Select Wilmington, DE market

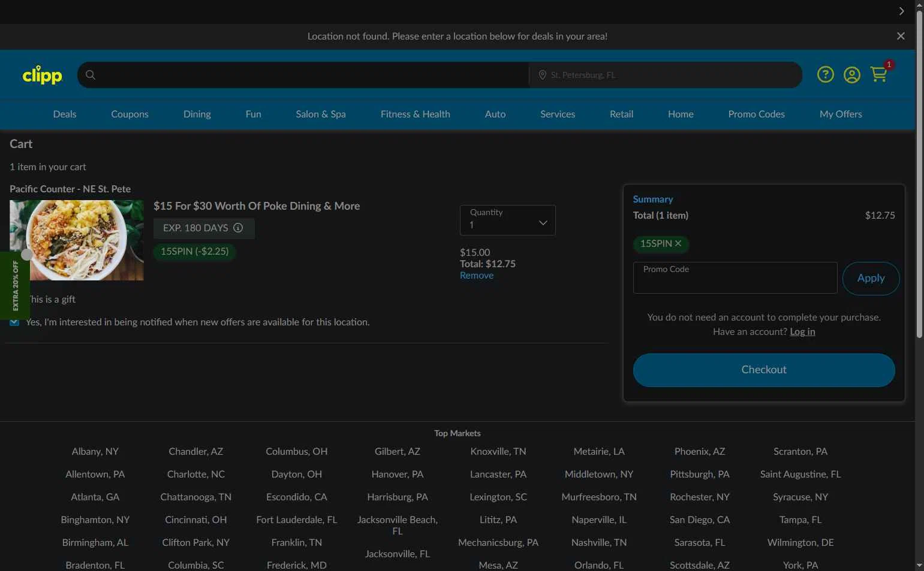pos(800,543)
